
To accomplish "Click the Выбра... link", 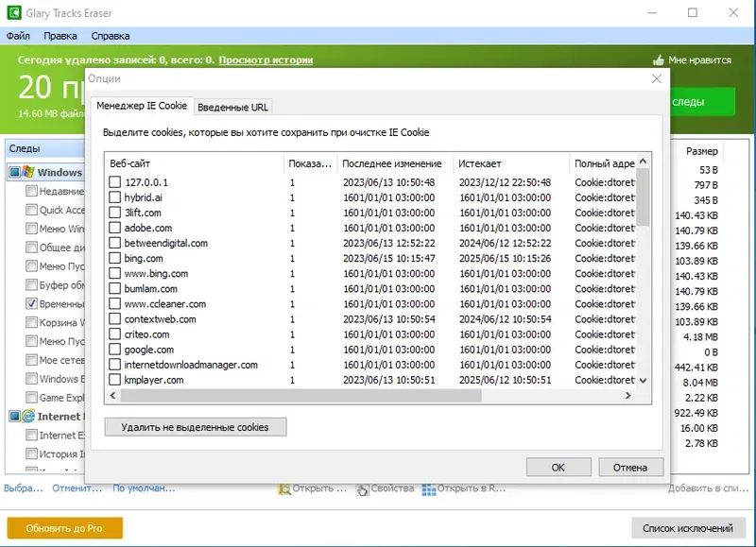I will [23, 488].
